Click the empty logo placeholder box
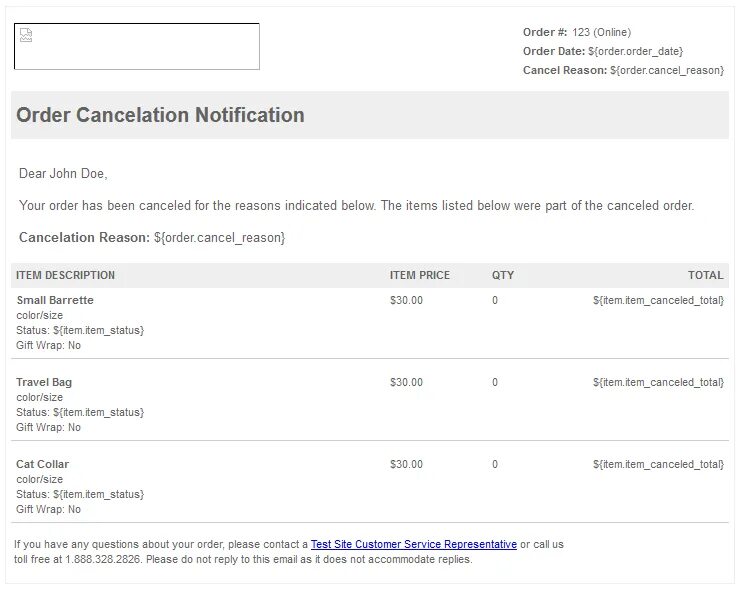 [137, 47]
